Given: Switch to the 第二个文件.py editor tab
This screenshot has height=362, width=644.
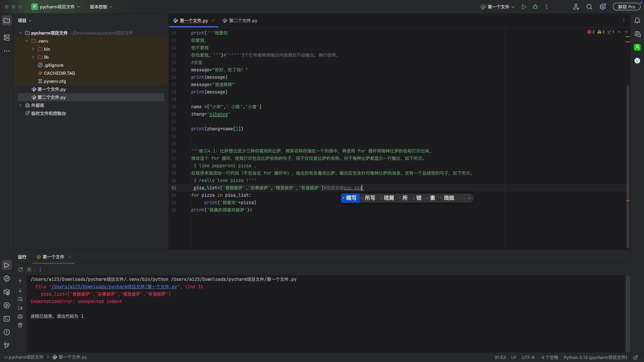Looking at the screenshot, I should [243, 20].
